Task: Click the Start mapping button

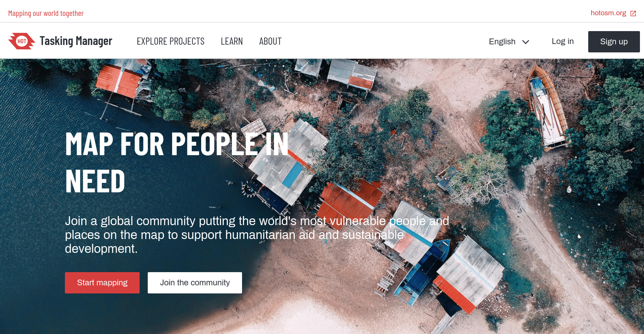Action: pos(102,283)
